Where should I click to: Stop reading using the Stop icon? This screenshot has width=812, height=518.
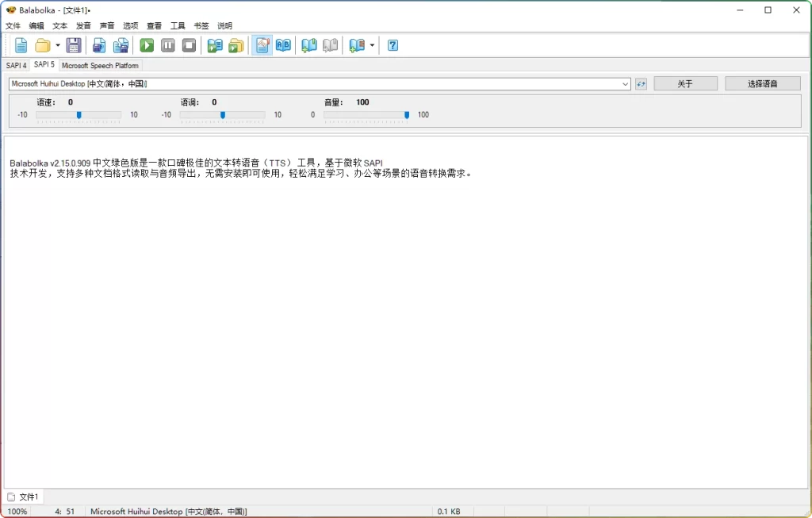(190, 45)
